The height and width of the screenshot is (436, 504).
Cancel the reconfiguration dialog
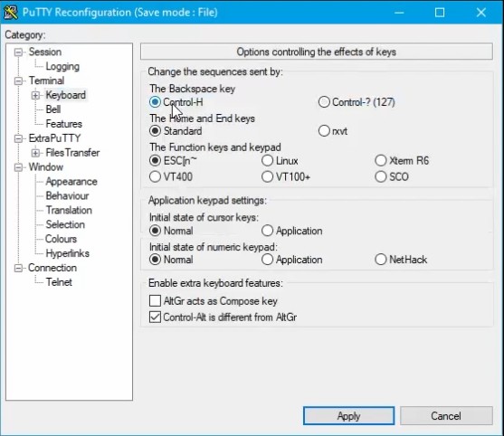point(446,416)
